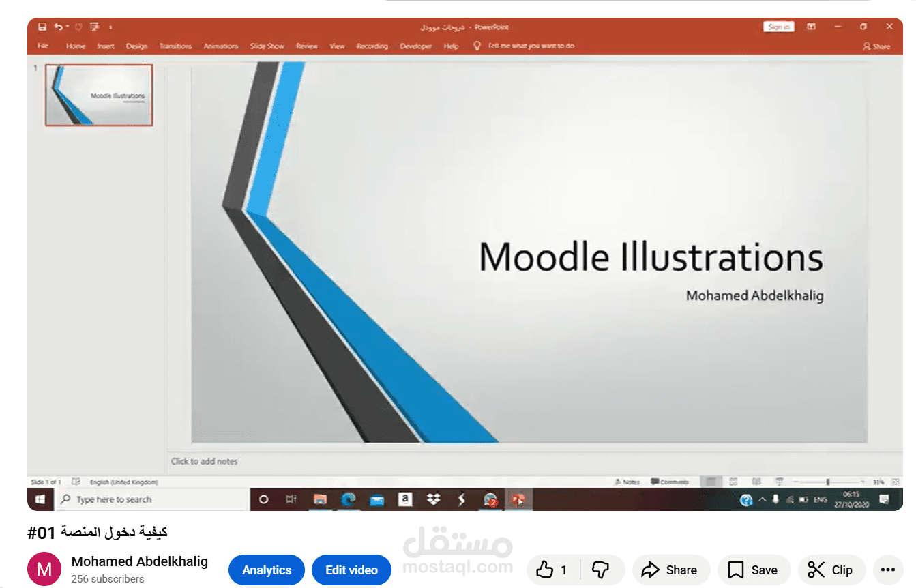Click the PowerPoint Save icon in quick access
This screenshot has width=916, height=588.
(x=42, y=27)
